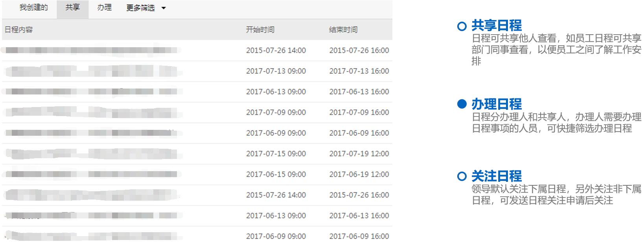644x242 pixels.
Task: Select the 共享日程 radio circle
Action: click(x=462, y=26)
